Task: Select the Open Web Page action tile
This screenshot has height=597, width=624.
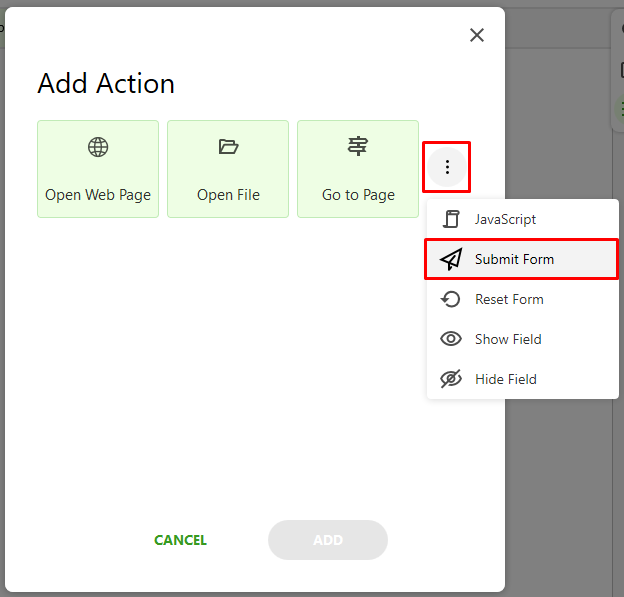Action: coord(98,169)
